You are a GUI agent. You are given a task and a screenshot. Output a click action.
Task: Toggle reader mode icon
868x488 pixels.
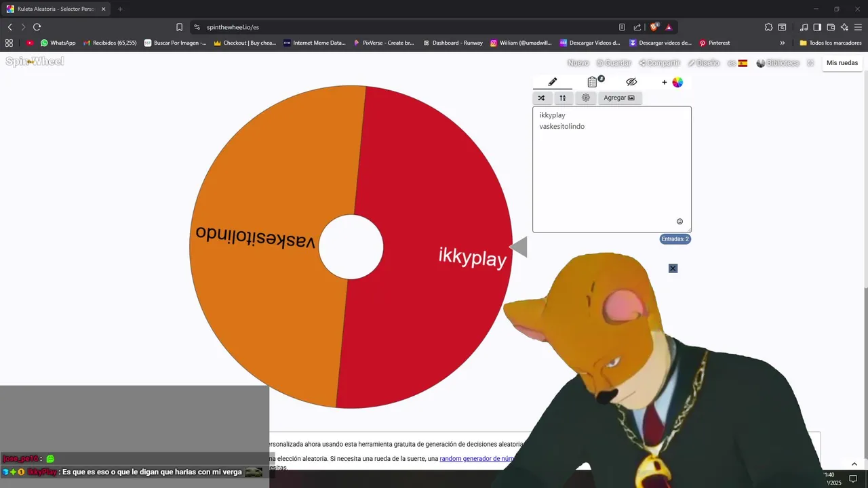pos(622,27)
